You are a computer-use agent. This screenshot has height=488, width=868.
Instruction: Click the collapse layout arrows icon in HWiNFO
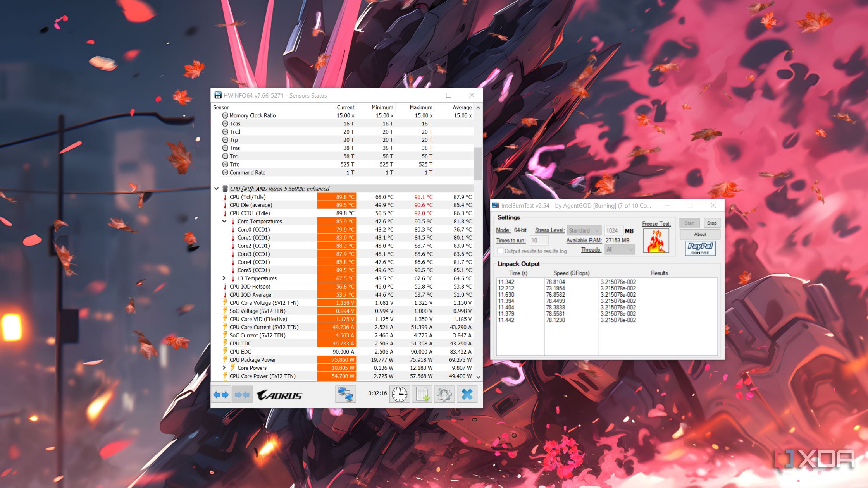(x=242, y=395)
